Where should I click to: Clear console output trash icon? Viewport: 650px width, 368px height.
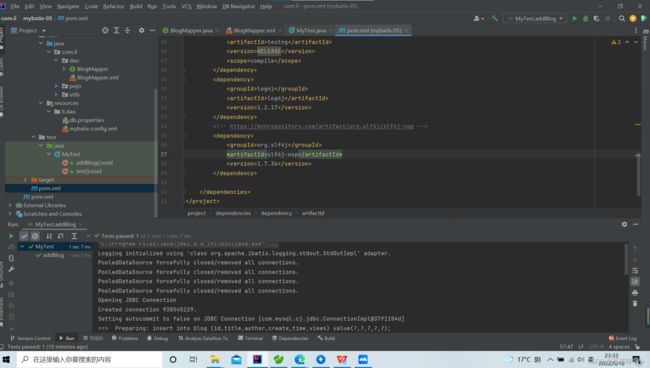(x=635, y=303)
